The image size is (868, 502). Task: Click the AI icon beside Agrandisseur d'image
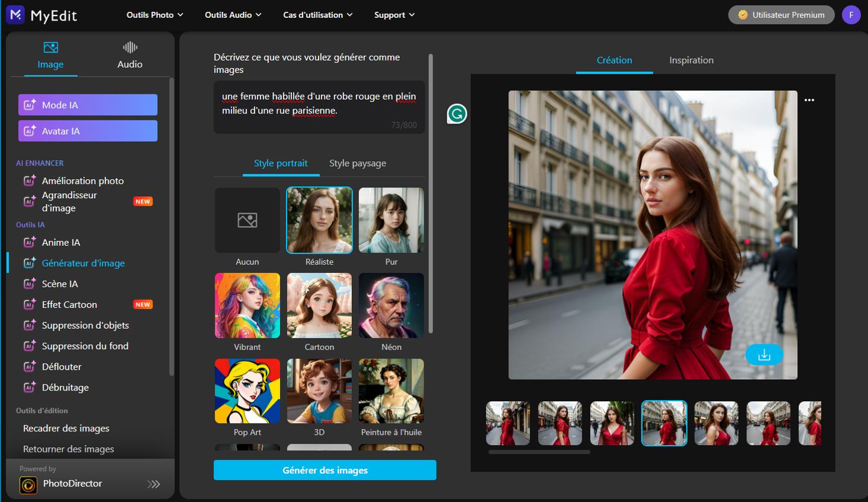(30, 201)
